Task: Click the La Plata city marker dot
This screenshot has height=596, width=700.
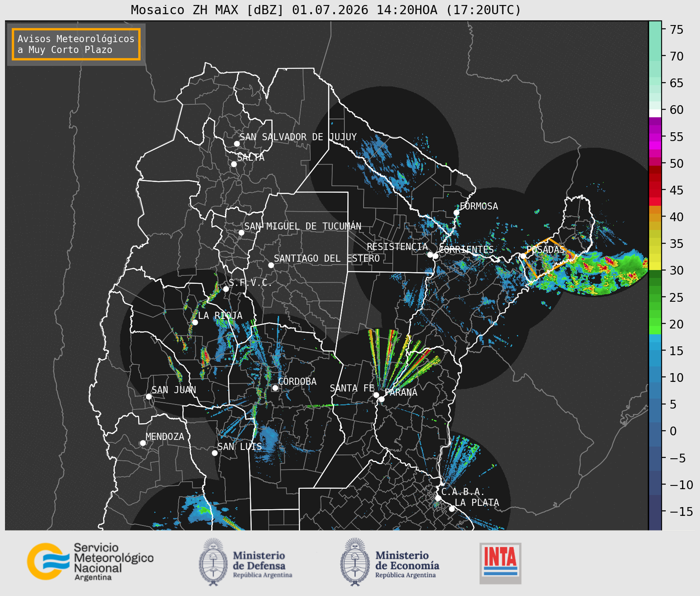Action: (452, 508)
